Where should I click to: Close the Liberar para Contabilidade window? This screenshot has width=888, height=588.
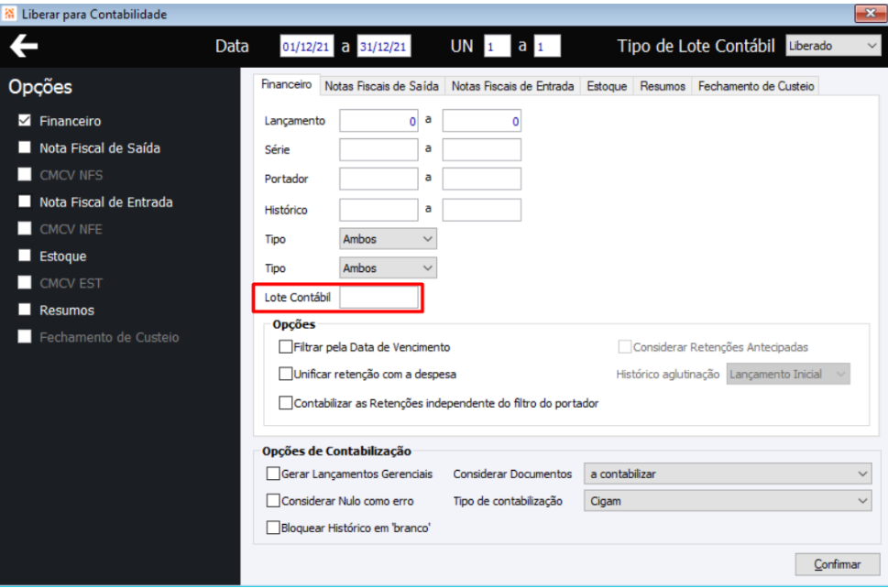[870, 13]
